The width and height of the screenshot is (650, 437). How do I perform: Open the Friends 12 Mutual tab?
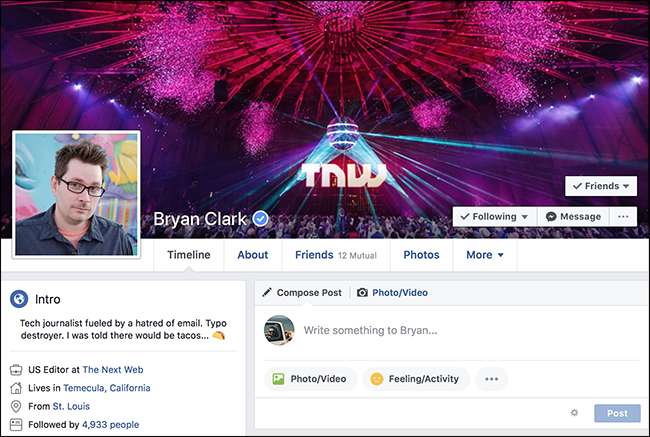click(336, 255)
